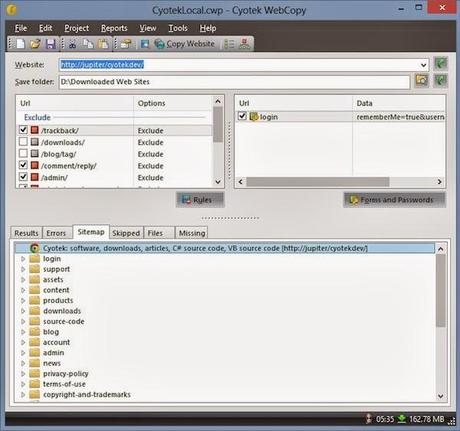This screenshot has width=460, height=431.
Task: Expand the login folder in sitemap
Action: pyautogui.click(x=23, y=259)
